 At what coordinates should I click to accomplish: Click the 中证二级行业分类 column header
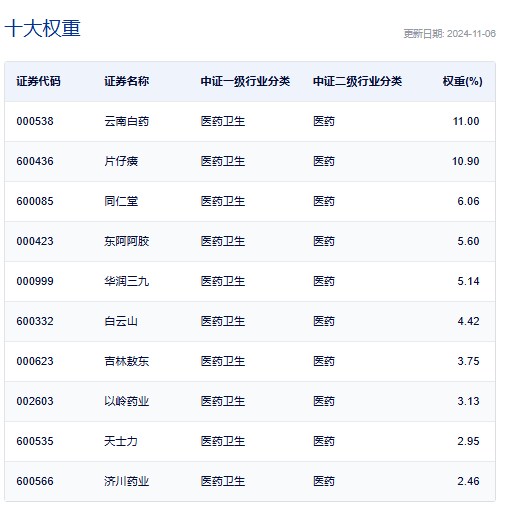tap(357, 81)
